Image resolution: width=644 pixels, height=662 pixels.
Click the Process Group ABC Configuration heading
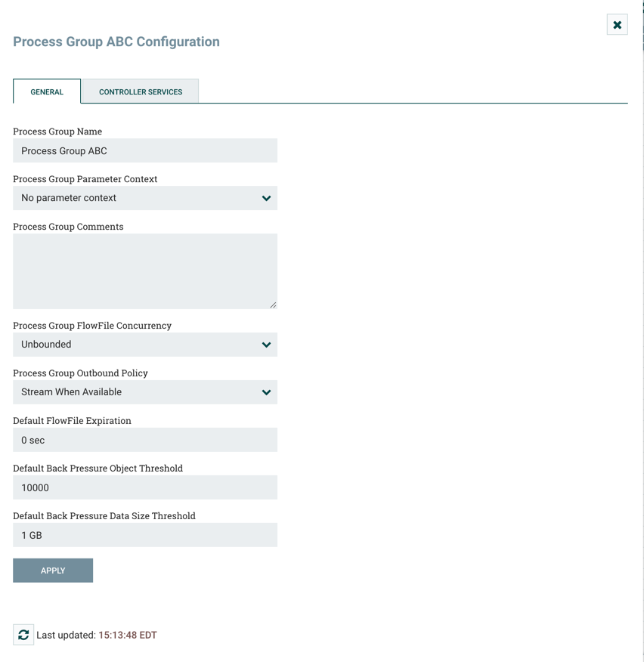click(x=116, y=42)
